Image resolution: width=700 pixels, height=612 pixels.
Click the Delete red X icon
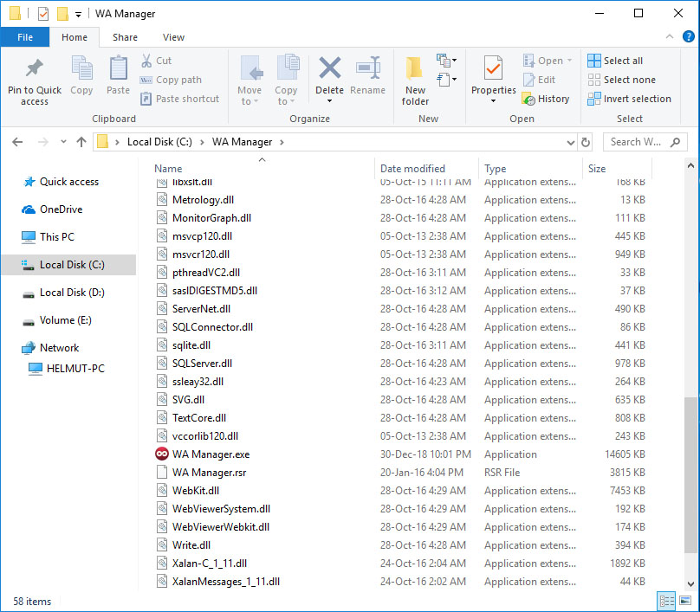[330, 68]
